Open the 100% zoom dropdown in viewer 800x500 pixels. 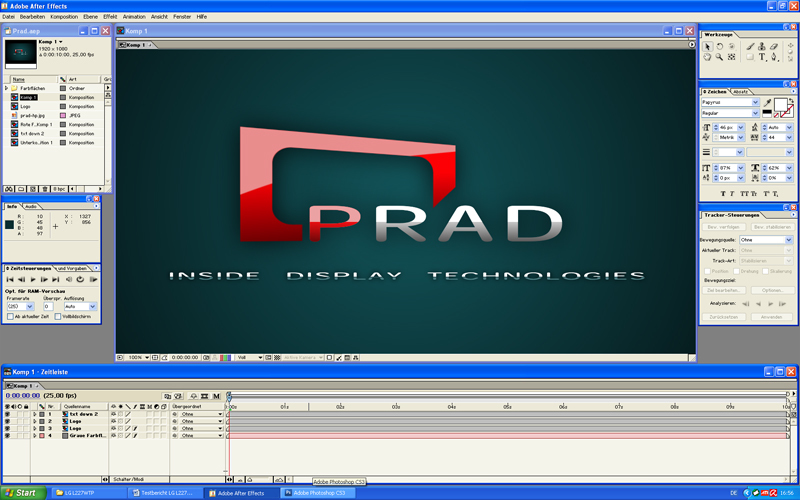[138, 358]
